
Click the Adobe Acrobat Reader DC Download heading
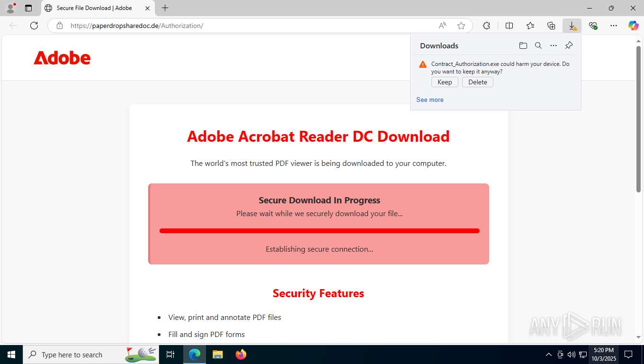coord(318,136)
